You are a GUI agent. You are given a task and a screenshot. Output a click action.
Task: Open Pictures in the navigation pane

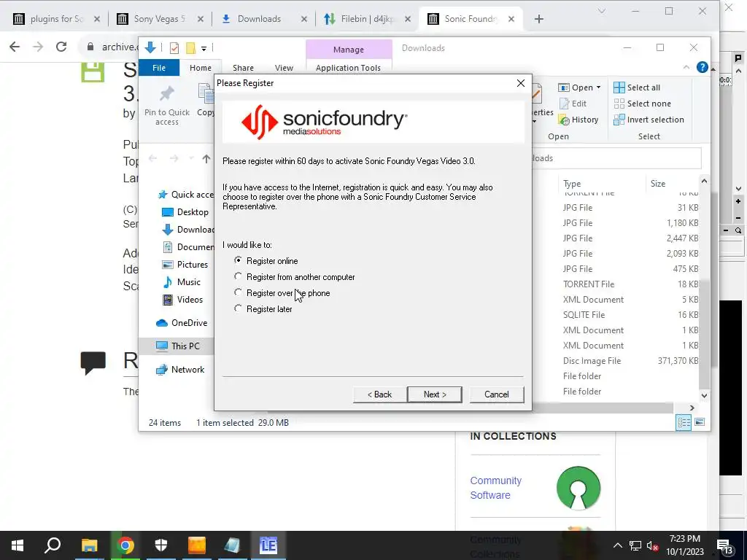pyautogui.click(x=185, y=264)
